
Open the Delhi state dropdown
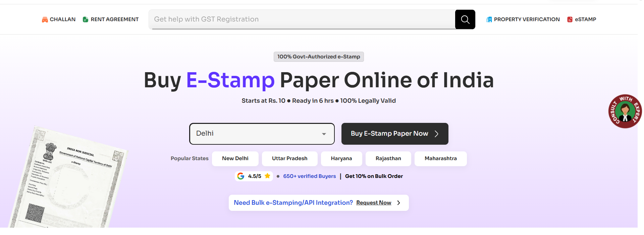(x=262, y=134)
